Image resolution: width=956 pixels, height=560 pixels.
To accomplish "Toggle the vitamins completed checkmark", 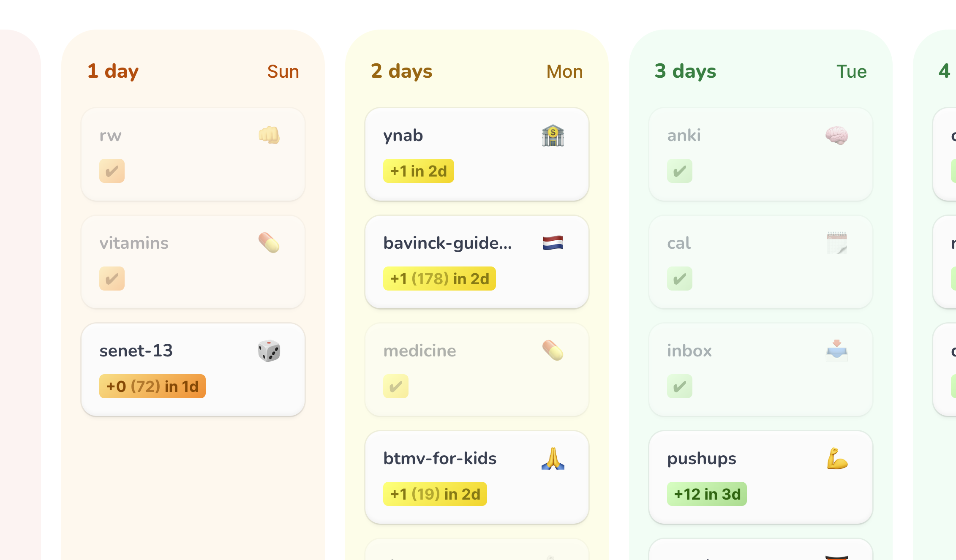I will 112,279.
